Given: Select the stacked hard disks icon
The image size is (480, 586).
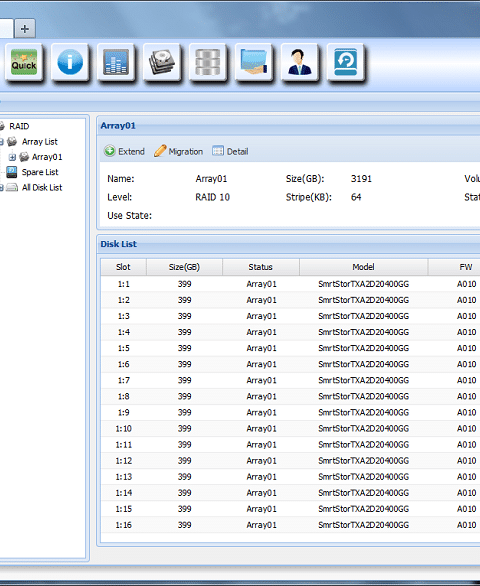Looking at the screenshot, I should pos(162,62).
